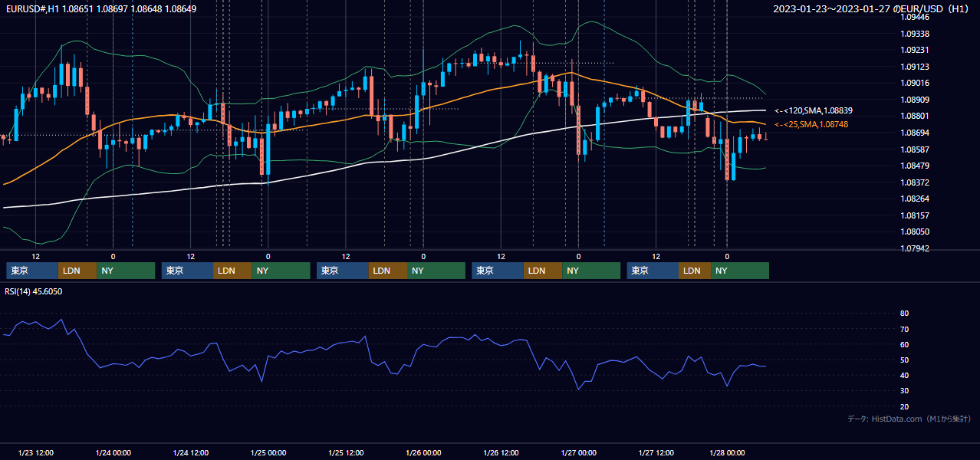Select the 1/25 00:00 time axis label
The height and width of the screenshot is (460, 980).
(268, 452)
